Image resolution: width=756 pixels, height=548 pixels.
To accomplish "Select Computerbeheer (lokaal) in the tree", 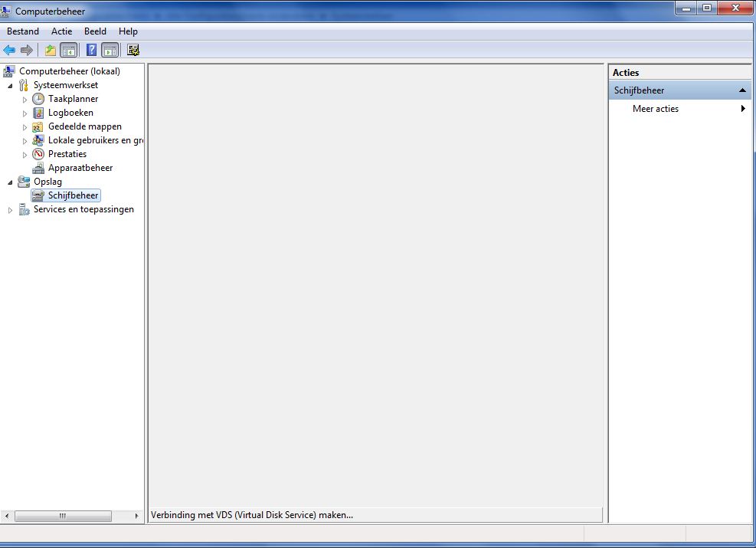I will (70, 71).
